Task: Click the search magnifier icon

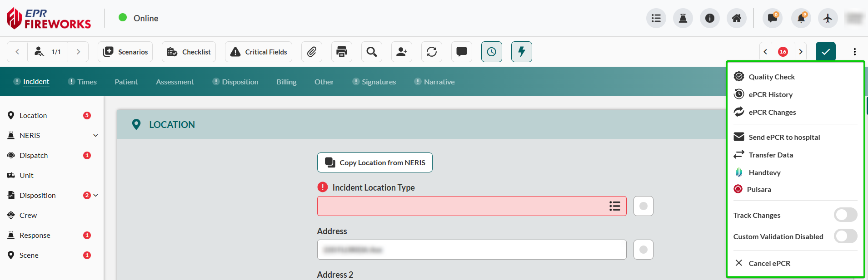Action: coord(372,52)
